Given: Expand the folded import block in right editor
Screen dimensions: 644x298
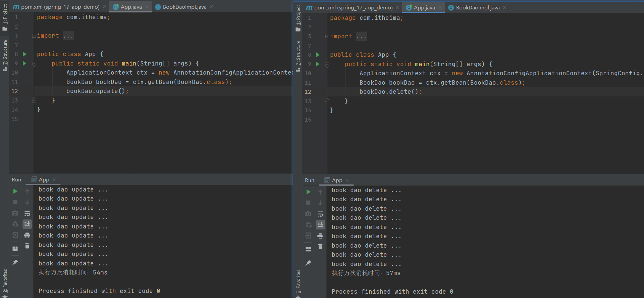Looking at the screenshot, I should 327,36.
